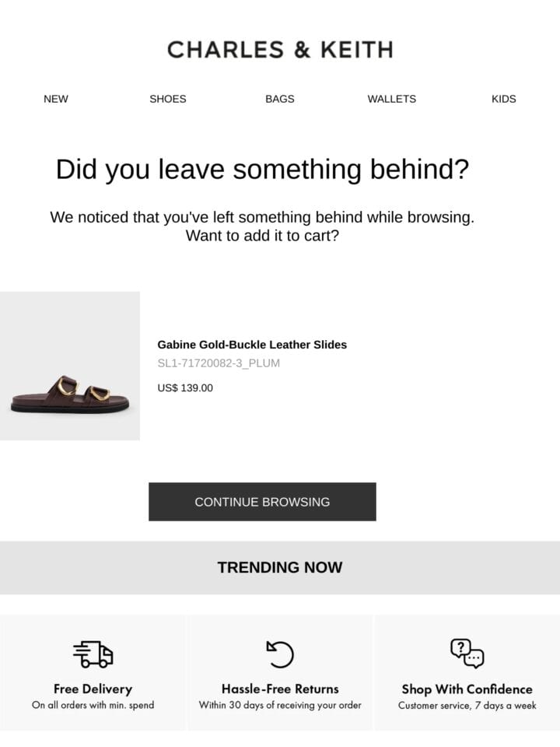Click the Free Delivery heading

click(93, 689)
